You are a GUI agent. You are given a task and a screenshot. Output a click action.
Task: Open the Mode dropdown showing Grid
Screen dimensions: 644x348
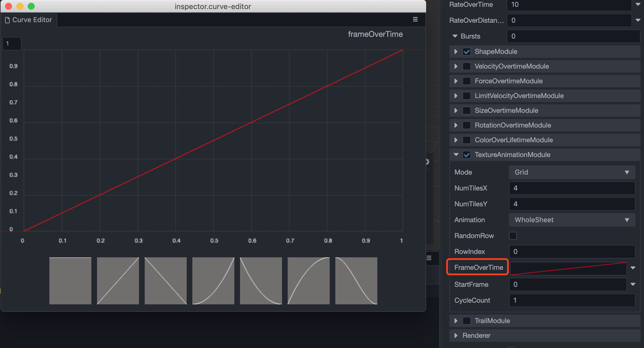[572, 172]
